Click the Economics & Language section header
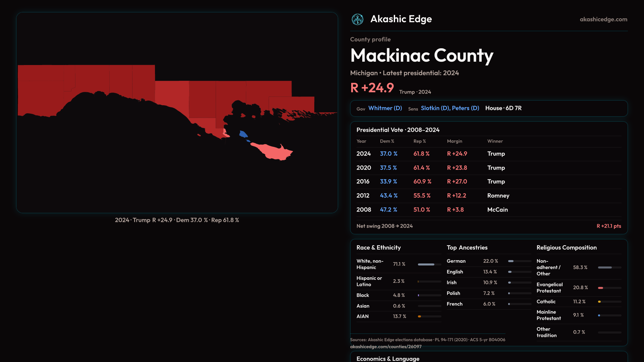Image resolution: width=644 pixels, height=362 pixels. tap(387, 359)
